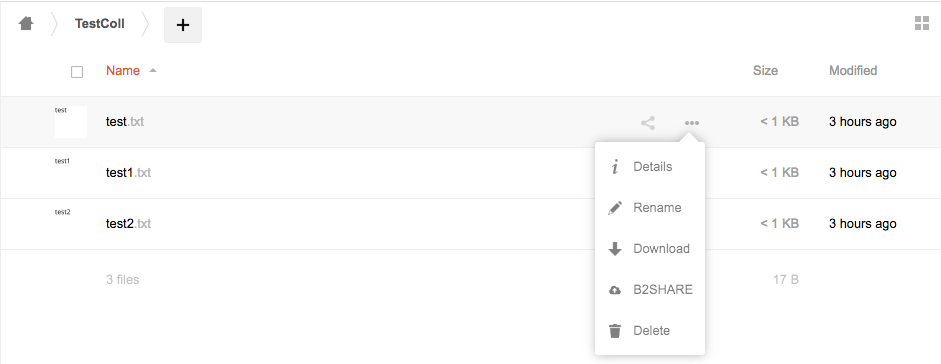Choose Rename from the context menu
Image resolution: width=941 pixels, height=364 pixels.
click(657, 208)
